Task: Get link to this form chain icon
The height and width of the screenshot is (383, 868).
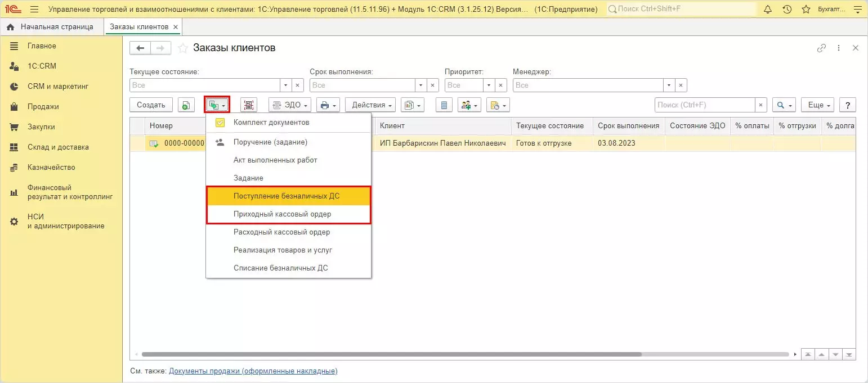Action: [x=821, y=48]
